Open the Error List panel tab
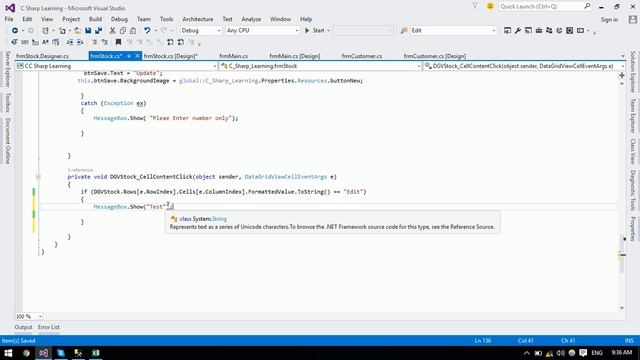This screenshot has width=640, height=360. [49, 327]
